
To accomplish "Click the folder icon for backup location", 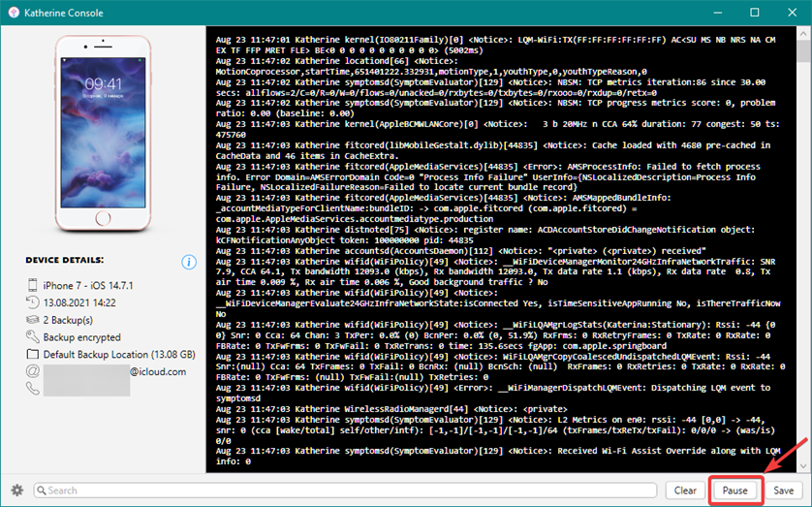I will tap(33, 354).
